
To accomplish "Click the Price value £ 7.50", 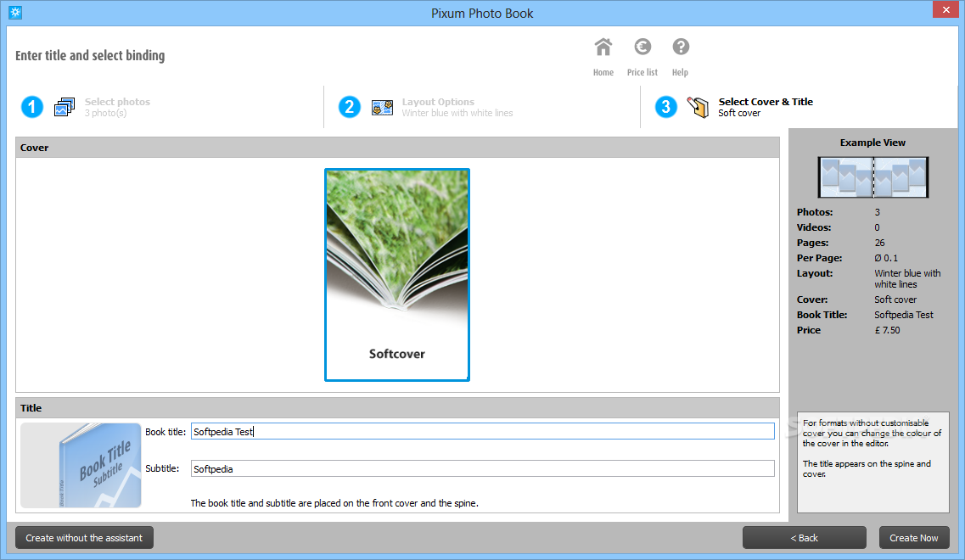I will (888, 330).
